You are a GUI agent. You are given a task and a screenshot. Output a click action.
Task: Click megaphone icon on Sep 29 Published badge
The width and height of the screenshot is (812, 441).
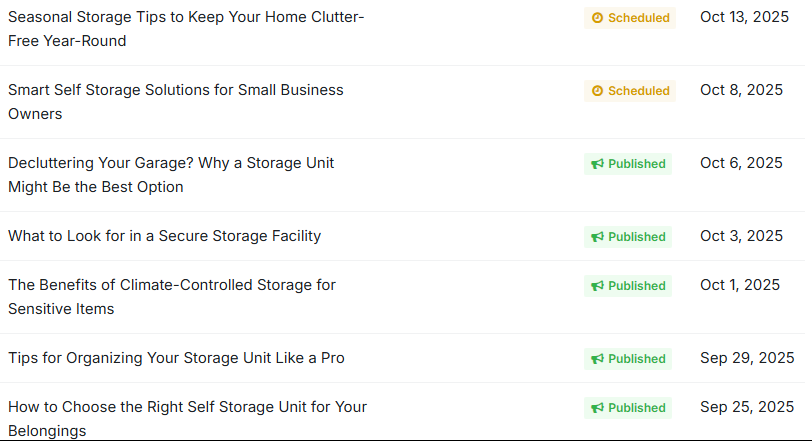click(x=597, y=359)
